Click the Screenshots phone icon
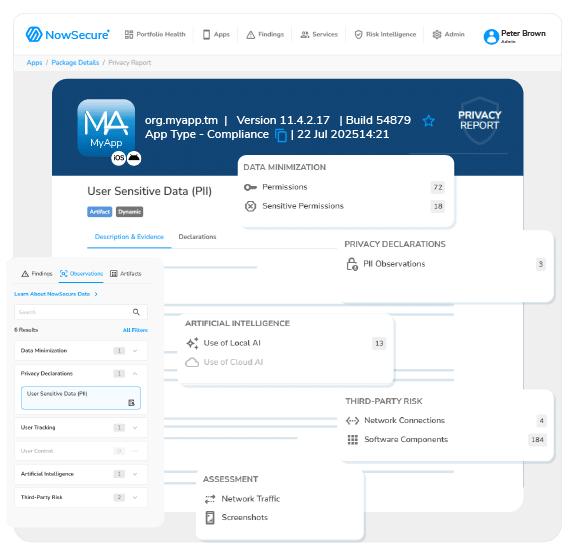The height and width of the screenshot is (551, 571). (x=210, y=517)
